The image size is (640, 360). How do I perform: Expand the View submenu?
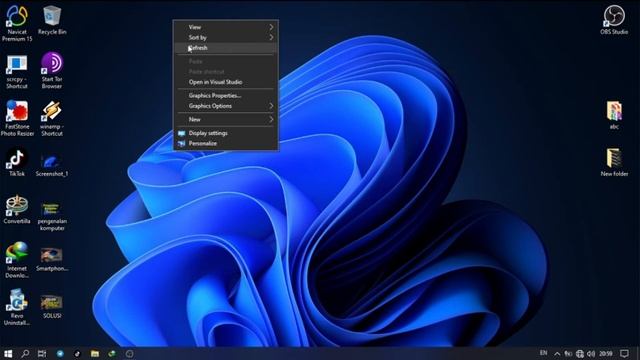tap(226, 27)
